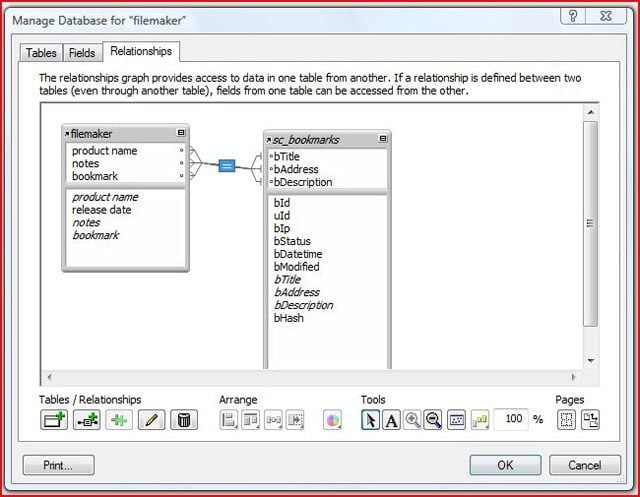Screen dimensions: 640x497
Task: Open the Distribute objects arrange option
Action: [273, 420]
